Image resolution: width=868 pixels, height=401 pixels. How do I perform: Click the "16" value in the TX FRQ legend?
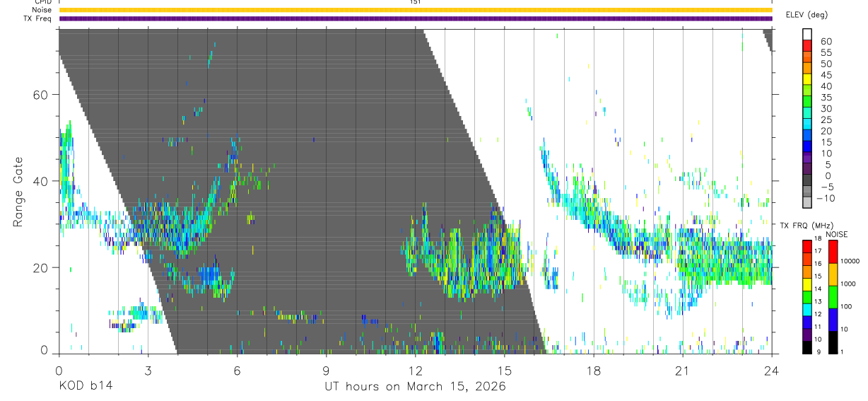tap(818, 264)
